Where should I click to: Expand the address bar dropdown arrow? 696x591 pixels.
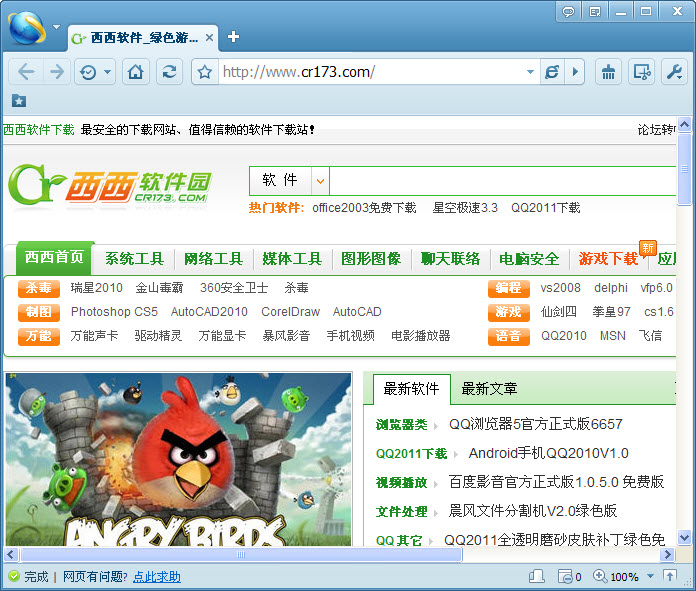pyautogui.click(x=530, y=71)
